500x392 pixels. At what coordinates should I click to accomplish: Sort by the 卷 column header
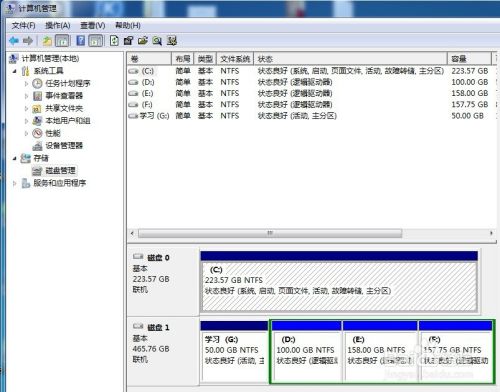pyautogui.click(x=149, y=59)
